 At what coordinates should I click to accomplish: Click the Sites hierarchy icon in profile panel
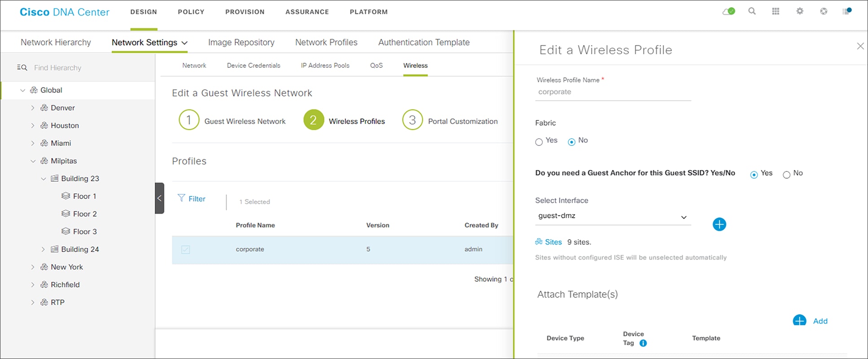539,242
